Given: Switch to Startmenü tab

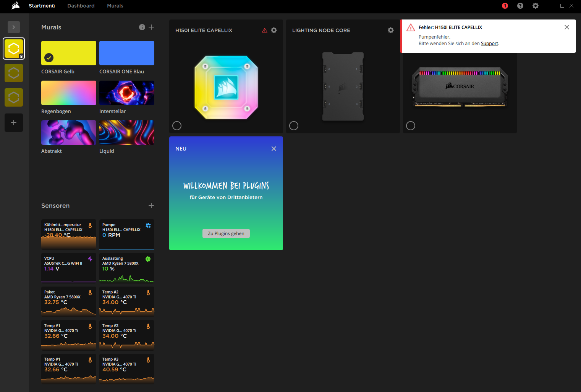Looking at the screenshot, I should 42,6.
